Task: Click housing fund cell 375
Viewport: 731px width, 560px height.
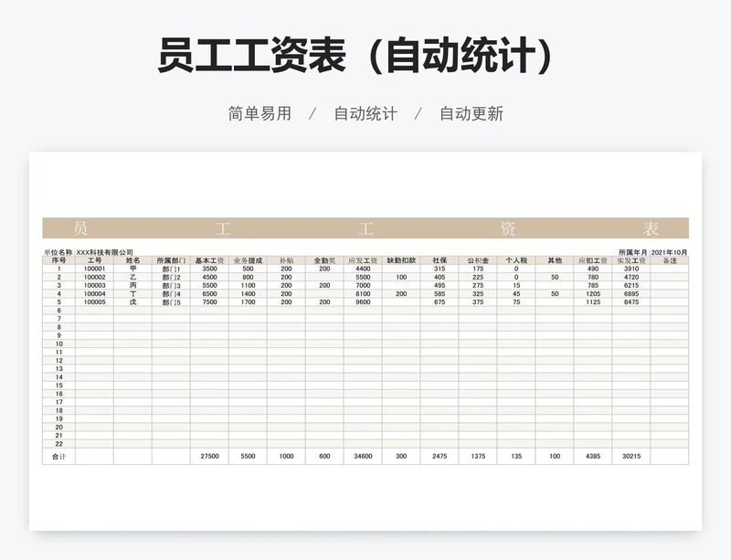Action: tap(478, 302)
